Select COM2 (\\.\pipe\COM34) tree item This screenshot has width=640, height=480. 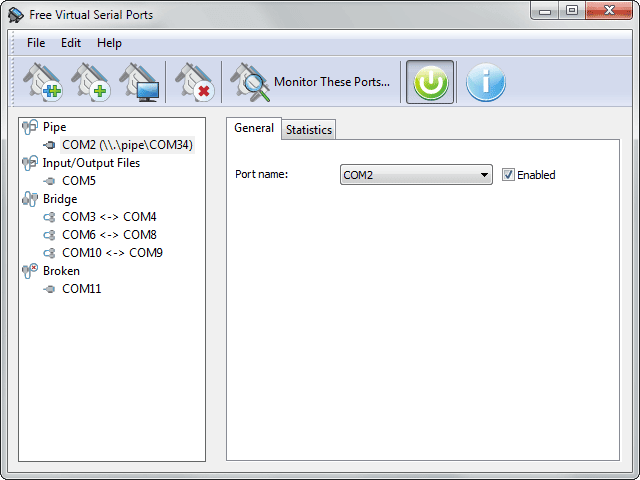pos(127,145)
